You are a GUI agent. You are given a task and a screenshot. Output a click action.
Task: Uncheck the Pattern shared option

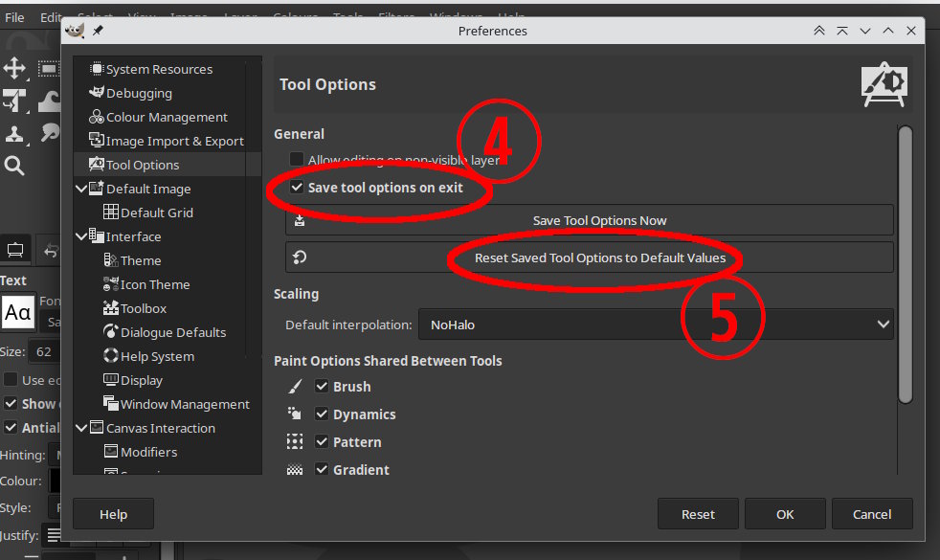(322, 442)
